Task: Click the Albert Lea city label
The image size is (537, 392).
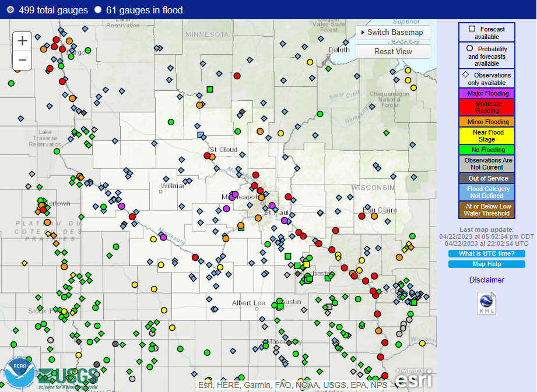Action: click(x=248, y=303)
